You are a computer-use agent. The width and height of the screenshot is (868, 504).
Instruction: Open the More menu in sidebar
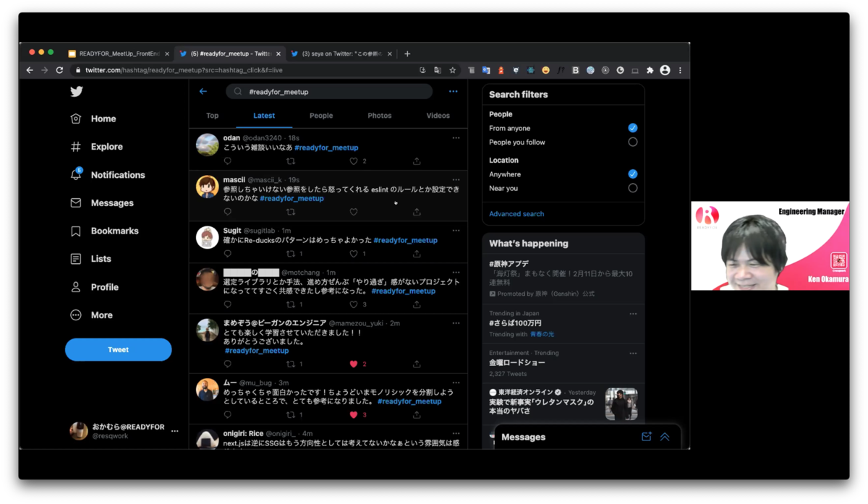[x=91, y=315]
